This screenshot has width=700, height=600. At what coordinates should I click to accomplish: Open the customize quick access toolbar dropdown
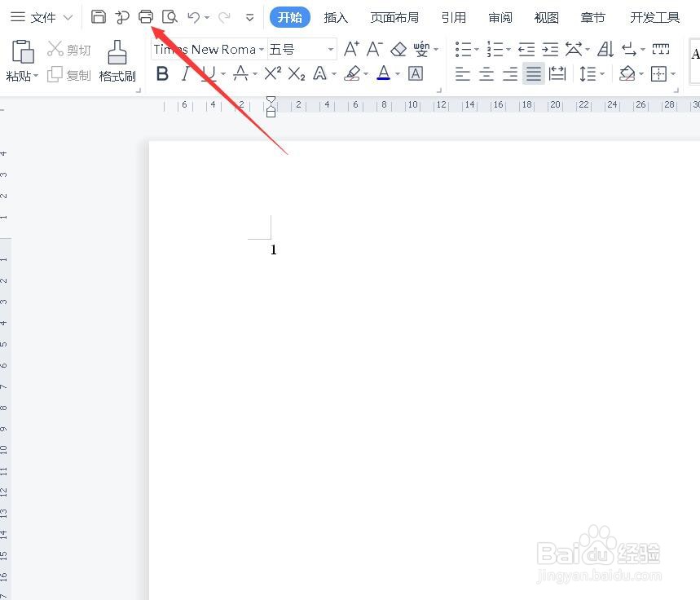pyautogui.click(x=249, y=18)
